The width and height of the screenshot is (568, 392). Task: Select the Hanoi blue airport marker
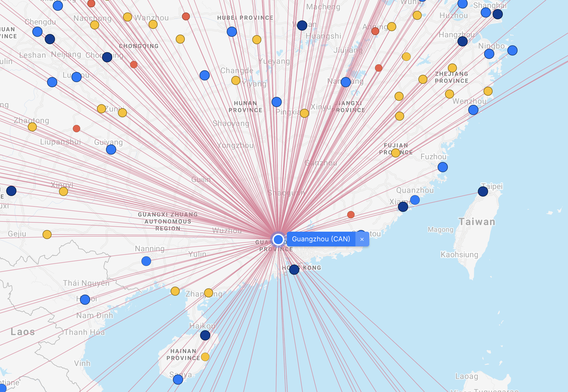click(85, 299)
